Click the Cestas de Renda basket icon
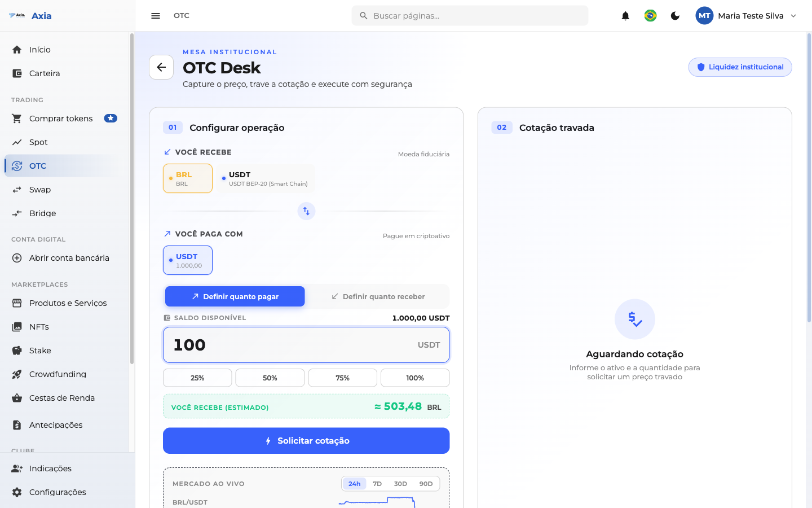812x508 pixels. coord(17,398)
